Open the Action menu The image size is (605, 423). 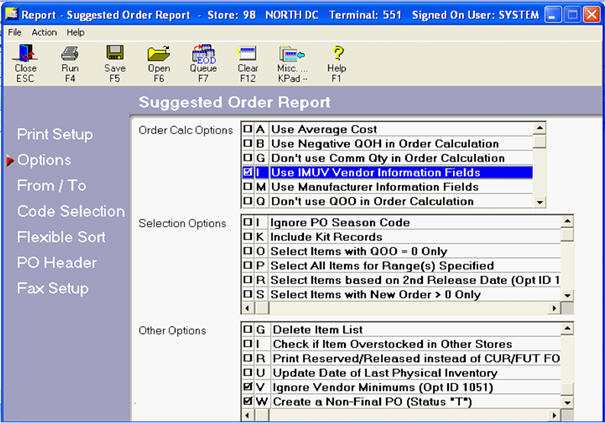[x=44, y=32]
